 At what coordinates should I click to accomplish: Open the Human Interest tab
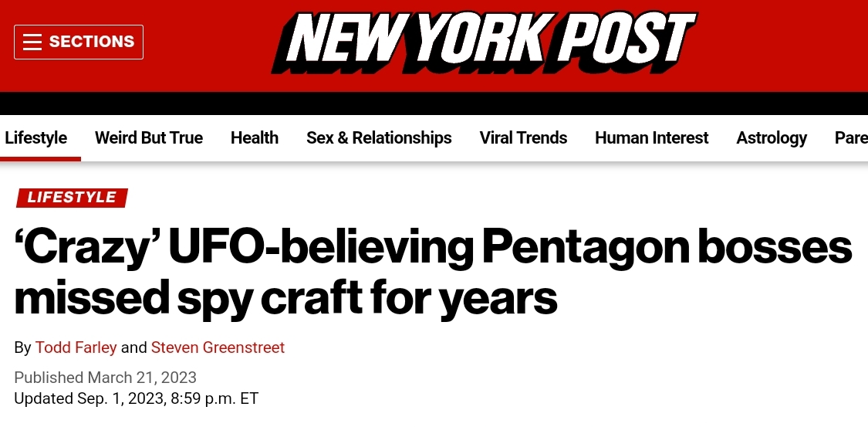click(x=651, y=138)
